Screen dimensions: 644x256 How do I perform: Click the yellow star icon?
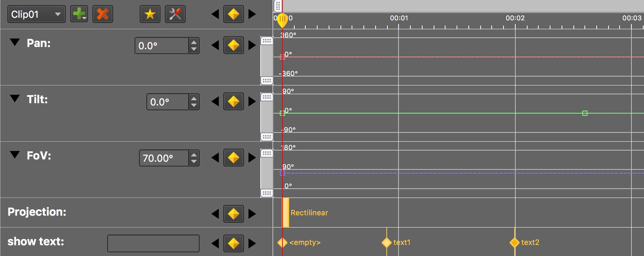pyautogui.click(x=150, y=14)
